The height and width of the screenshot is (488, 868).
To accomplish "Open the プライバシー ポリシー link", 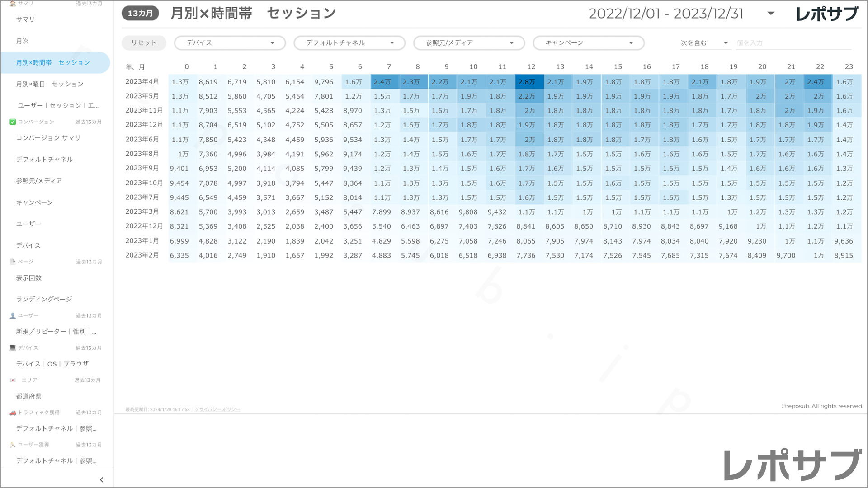I will 217,410.
